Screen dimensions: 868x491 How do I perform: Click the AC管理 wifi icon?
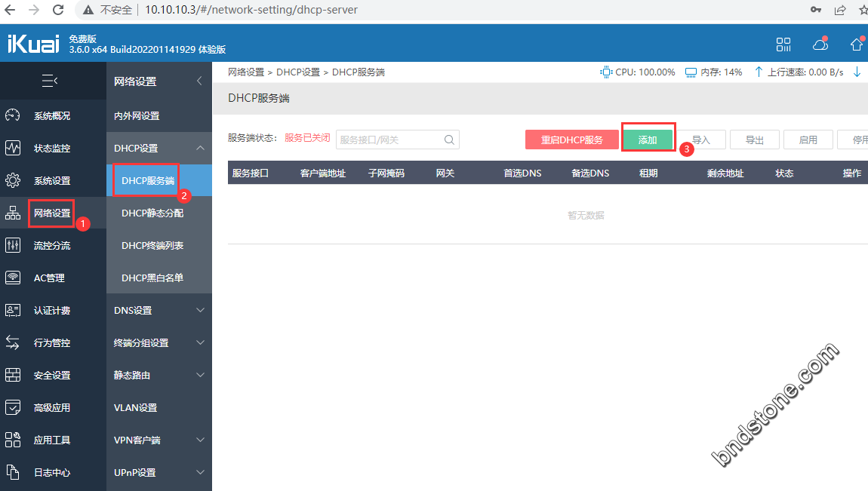coord(13,278)
